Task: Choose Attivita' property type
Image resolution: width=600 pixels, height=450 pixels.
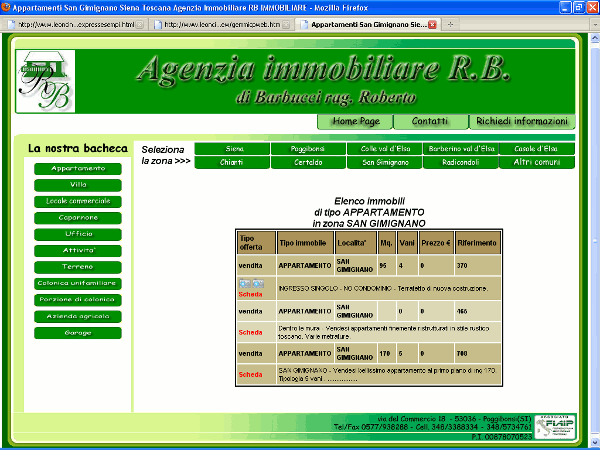Action: (x=78, y=251)
